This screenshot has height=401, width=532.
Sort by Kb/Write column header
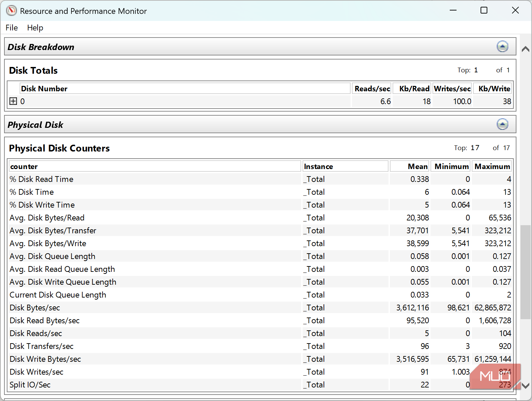[x=492, y=89]
